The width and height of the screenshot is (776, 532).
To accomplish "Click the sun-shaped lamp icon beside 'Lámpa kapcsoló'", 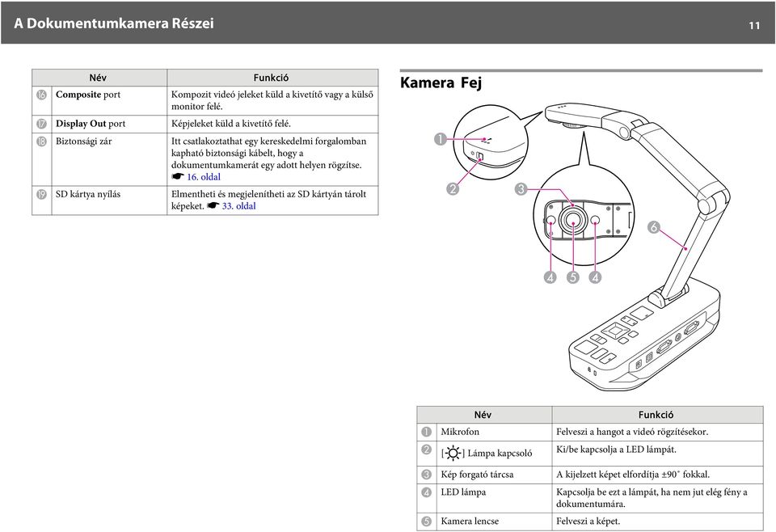I will coord(453,453).
